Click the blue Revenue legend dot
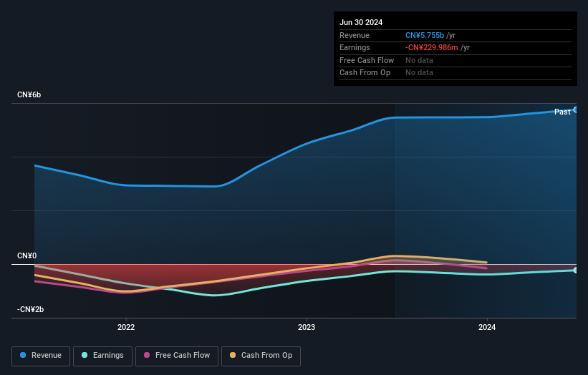Screen dimensions: 588x375 click(x=23, y=355)
